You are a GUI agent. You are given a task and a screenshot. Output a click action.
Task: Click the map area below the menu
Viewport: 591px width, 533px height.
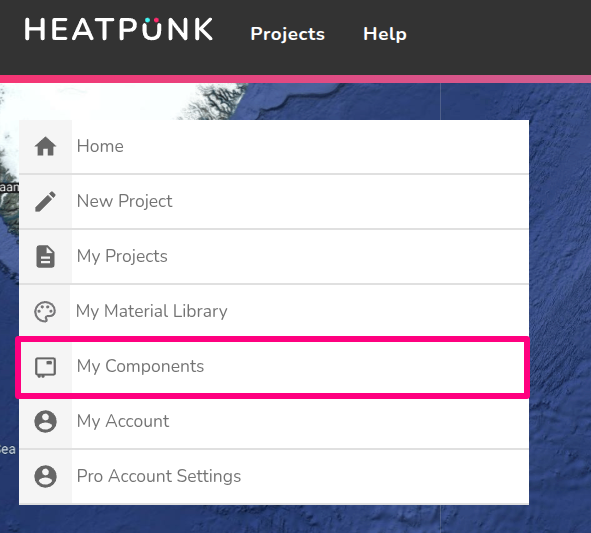click(x=274, y=519)
